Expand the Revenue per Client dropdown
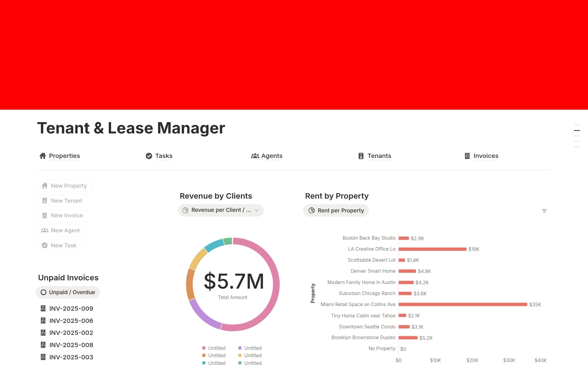This screenshot has height=367, width=588. point(257,210)
